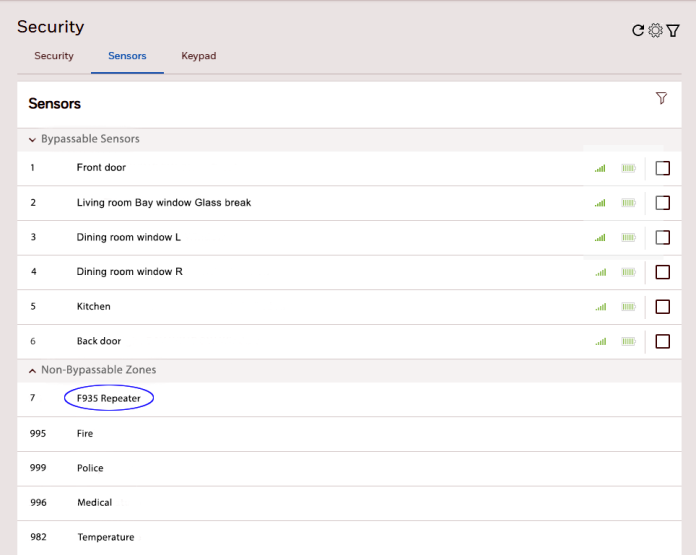Click the Front door battery icon
The width and height of the screenshot is (696, 555).
tap(628, 168)
